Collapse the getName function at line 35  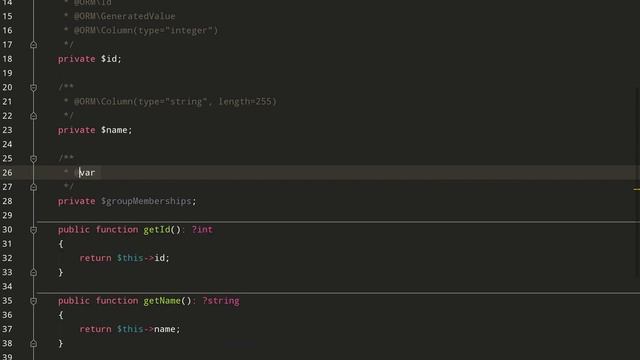(x=33, y=301)
